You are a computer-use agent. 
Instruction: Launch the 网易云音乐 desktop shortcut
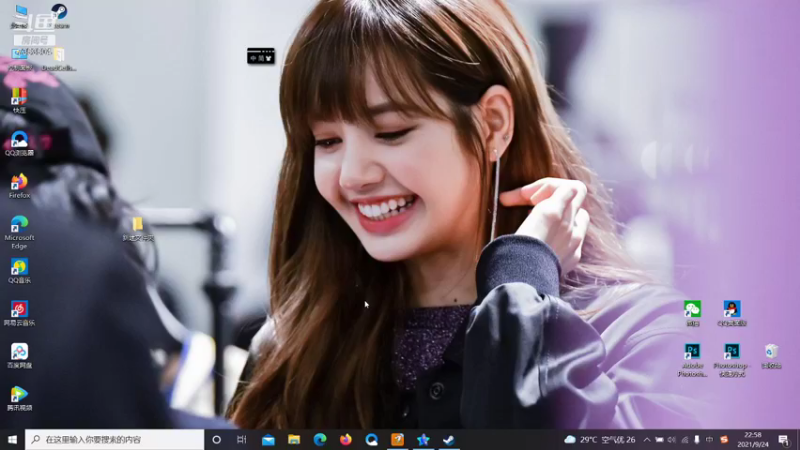click(x=19, y=313)
